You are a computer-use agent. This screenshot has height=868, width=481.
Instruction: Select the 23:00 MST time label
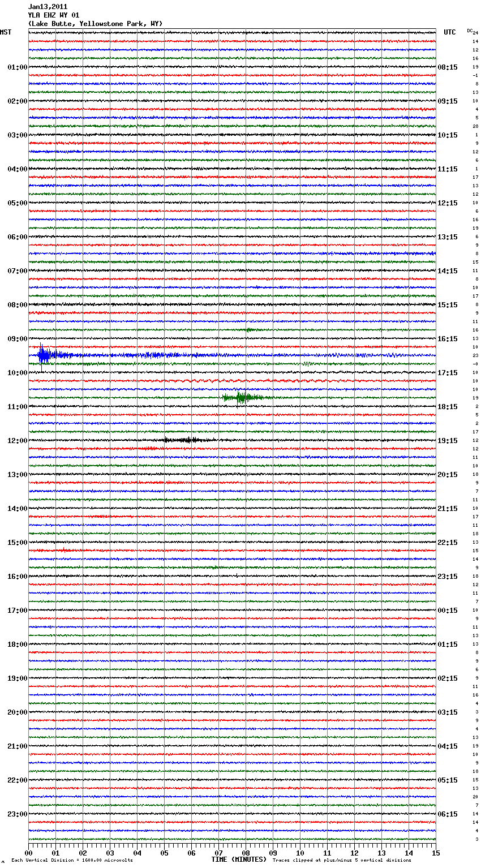pyautogui.click(x=18, y=814)
